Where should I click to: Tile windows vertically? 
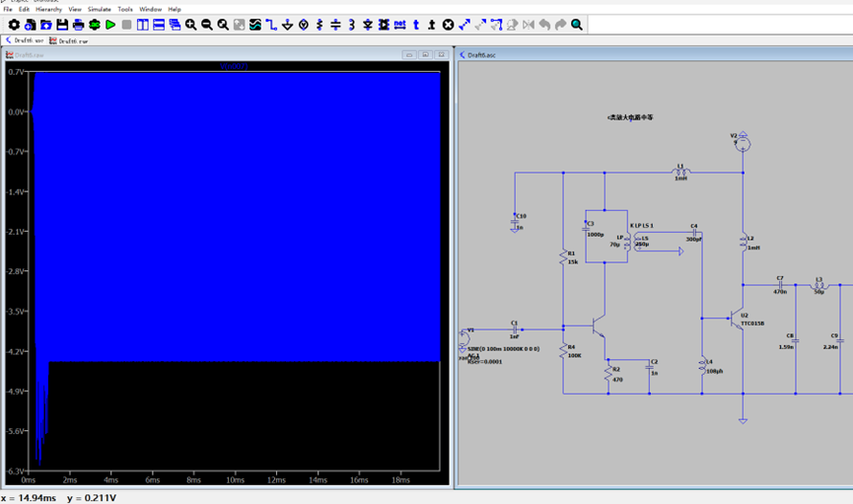tap(143, 25)
